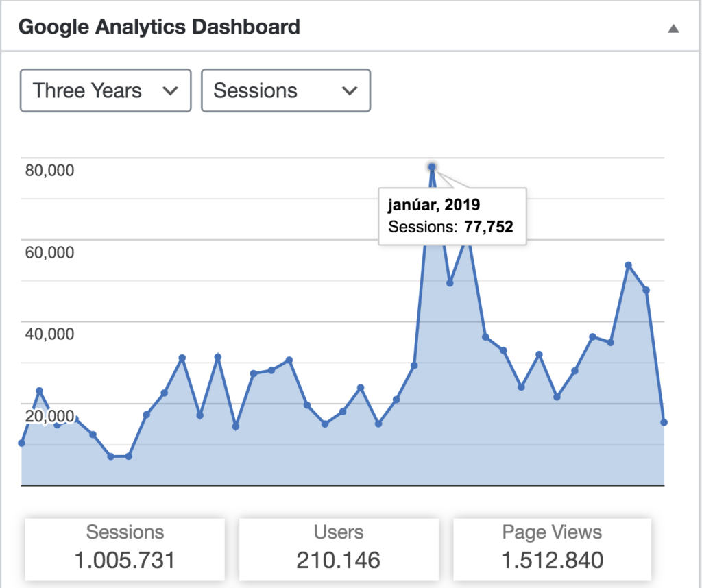Image resolution: width=702 pixels, height=588 pixels.
Task: Collapse the Google Analytics Dashboard panel
Action: click(673, 29)
